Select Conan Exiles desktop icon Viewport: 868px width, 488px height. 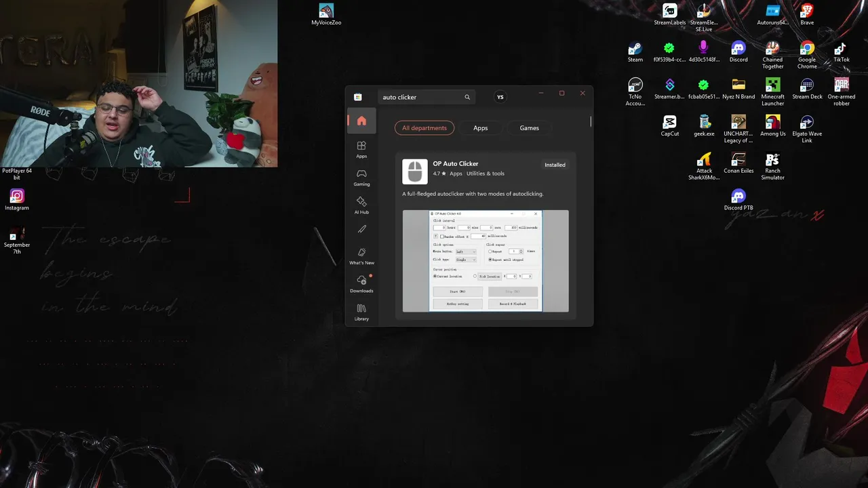(738, 163)
